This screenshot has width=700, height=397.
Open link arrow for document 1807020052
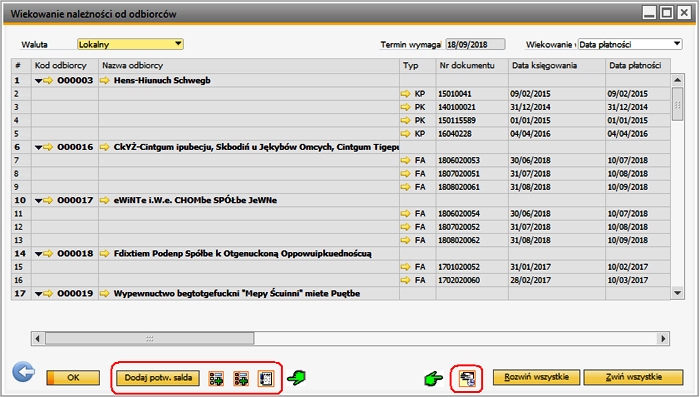click(x=405, y=227)
